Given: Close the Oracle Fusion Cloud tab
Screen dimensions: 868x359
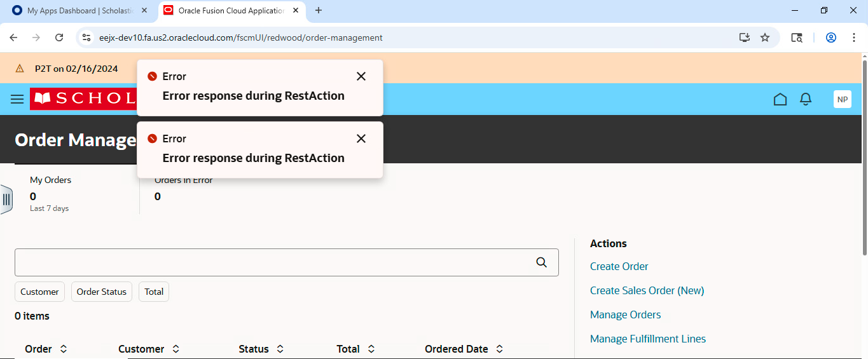Looking at the screenshot, I should pos(295,11).
